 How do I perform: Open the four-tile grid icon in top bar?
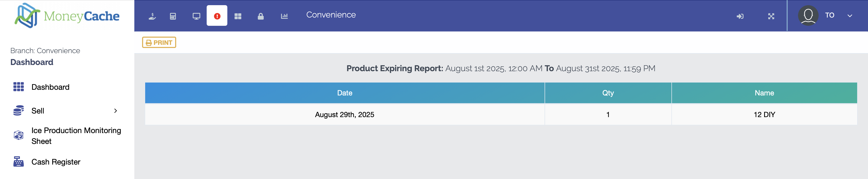click(x=238, y=16)
